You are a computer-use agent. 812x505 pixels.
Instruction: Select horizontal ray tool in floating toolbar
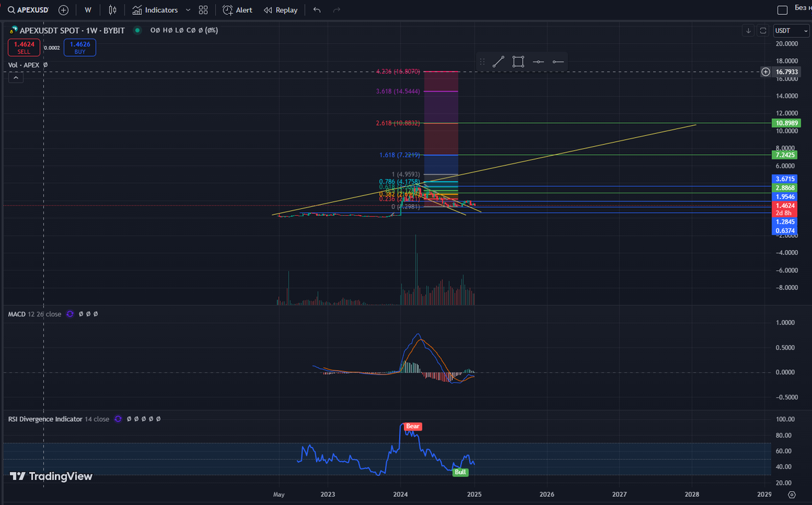558,62
